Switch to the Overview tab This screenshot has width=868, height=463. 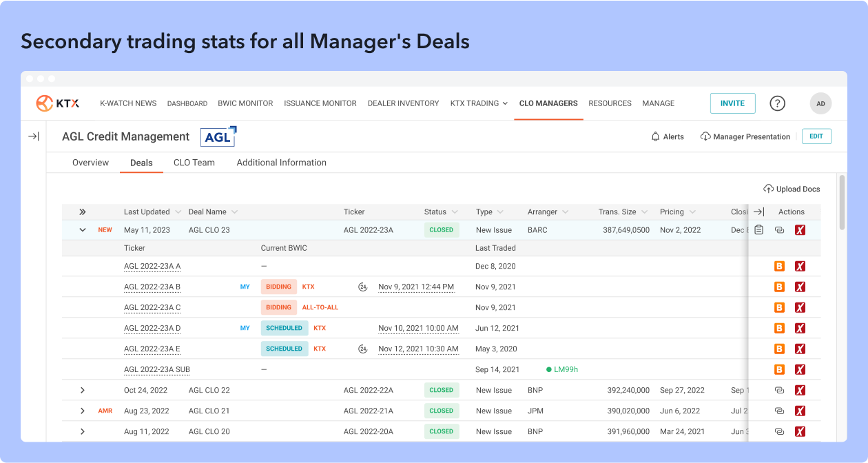pyautogui.click(x=90, y=163)
